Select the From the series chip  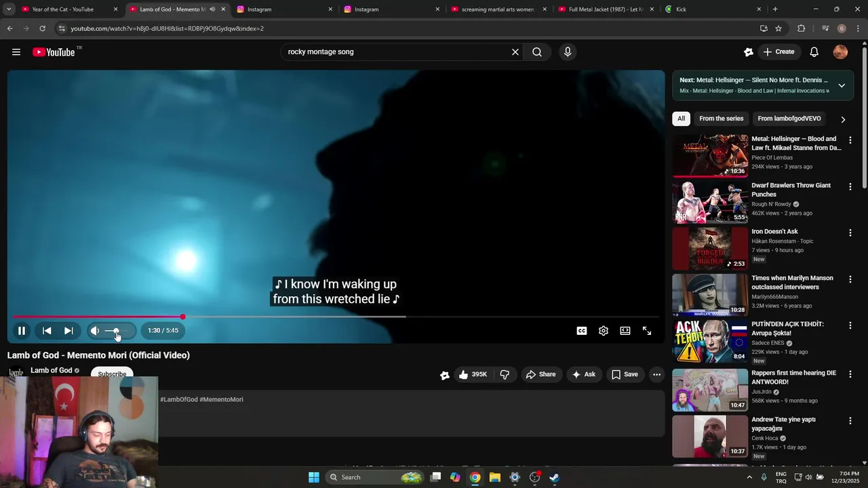pyautogui.click(x=721, y=119)
